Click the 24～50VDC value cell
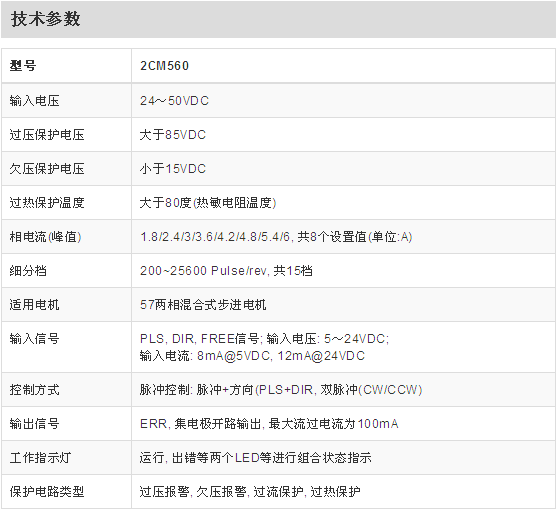560x512 pixels. coord(343,101)
